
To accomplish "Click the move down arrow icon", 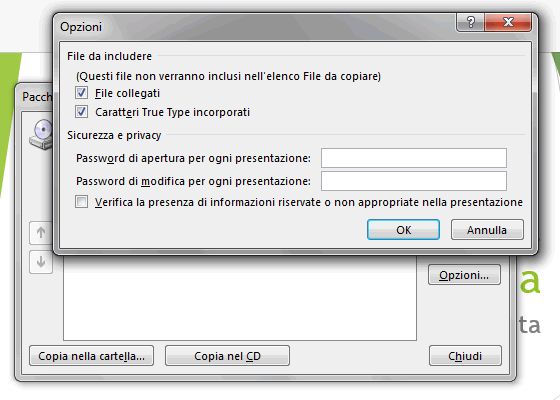I will point(41,262).
